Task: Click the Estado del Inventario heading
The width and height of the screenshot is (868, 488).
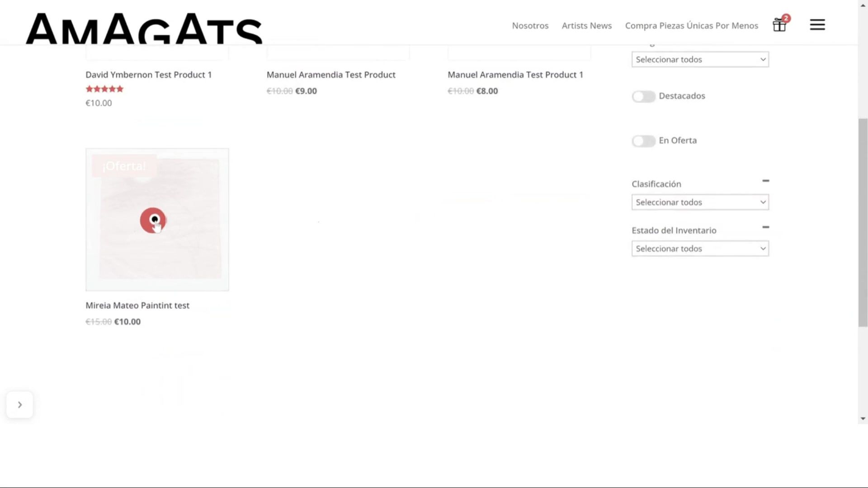Action: (x=674, y=231)
